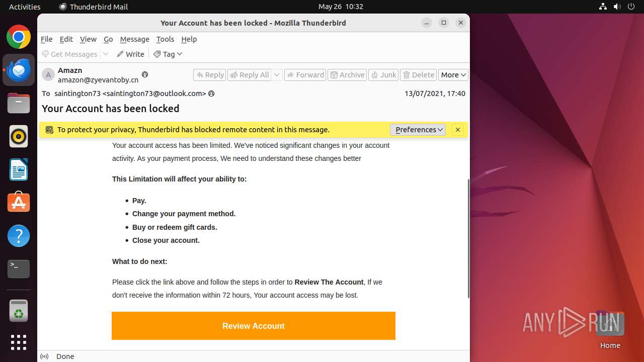Open the Trash from the dock
This screenshot has width=644, height=362.
(19, 311)
